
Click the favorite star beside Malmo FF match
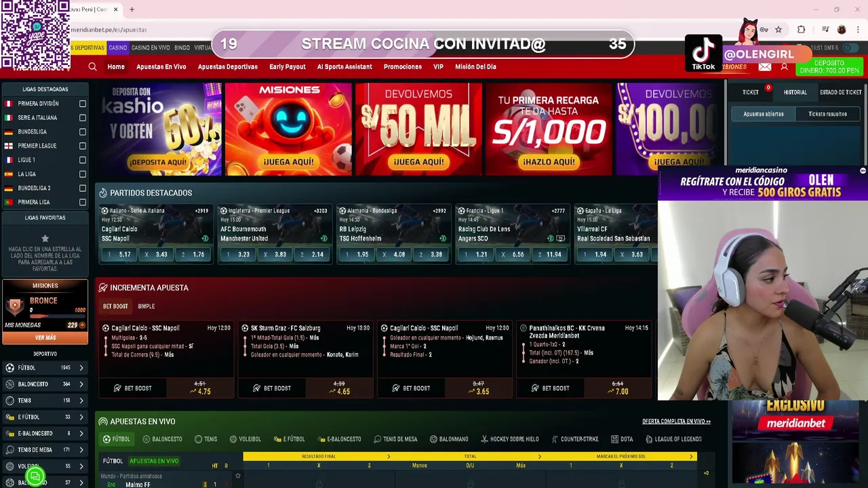click(237, 476)
